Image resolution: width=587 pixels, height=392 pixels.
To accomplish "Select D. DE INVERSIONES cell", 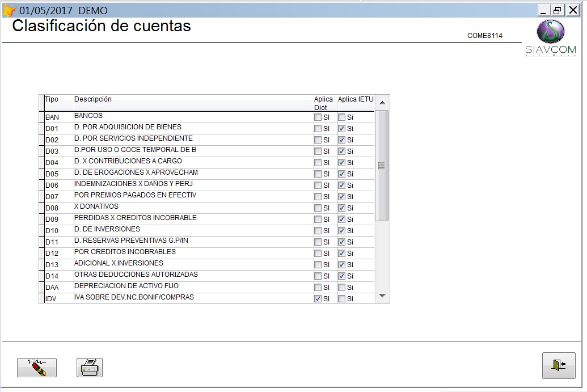I will point(193,230).
